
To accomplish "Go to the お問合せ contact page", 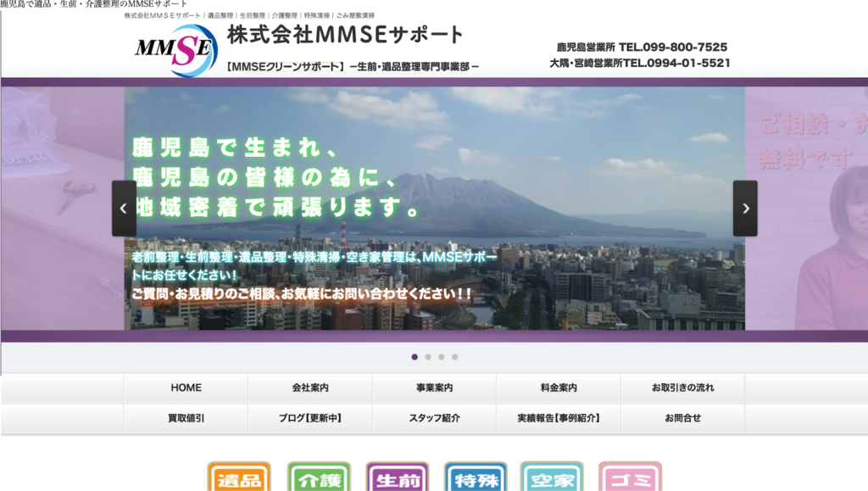I will (x=682, y=418).
